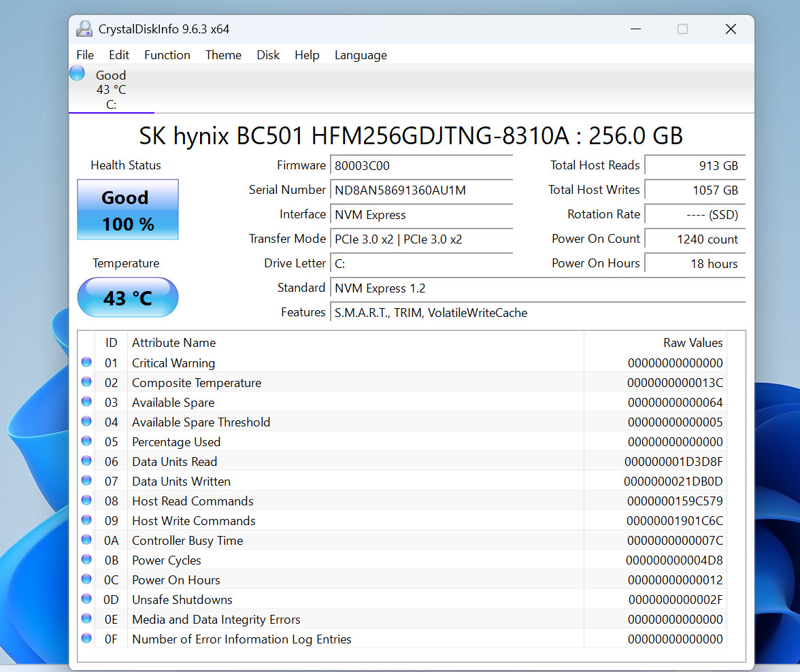
Task: Open the Disk menu
Action: click(268, 55)
